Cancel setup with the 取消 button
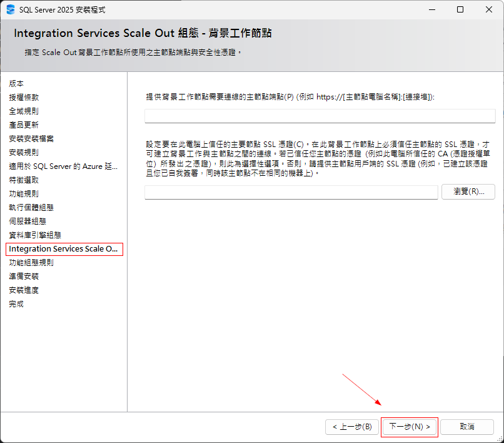Image resolution: width=504 pixels, height=443 pixels. [467, 427]
